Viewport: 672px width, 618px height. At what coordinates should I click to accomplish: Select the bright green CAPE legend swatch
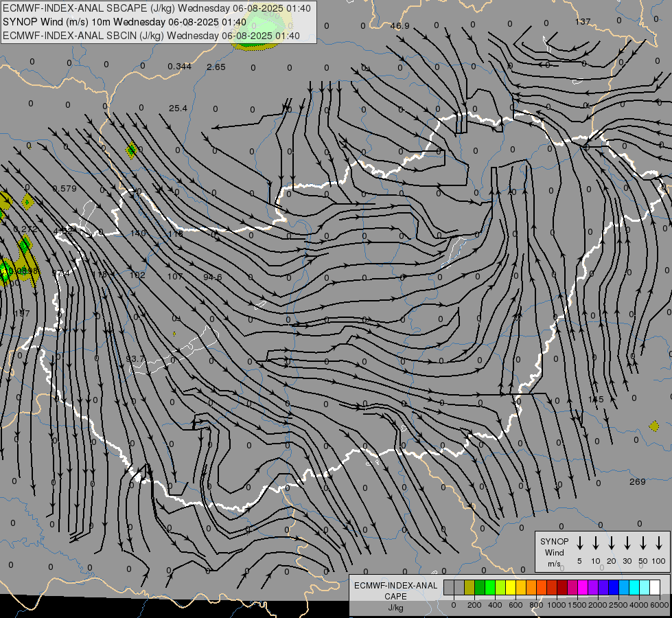pos(490,588)
